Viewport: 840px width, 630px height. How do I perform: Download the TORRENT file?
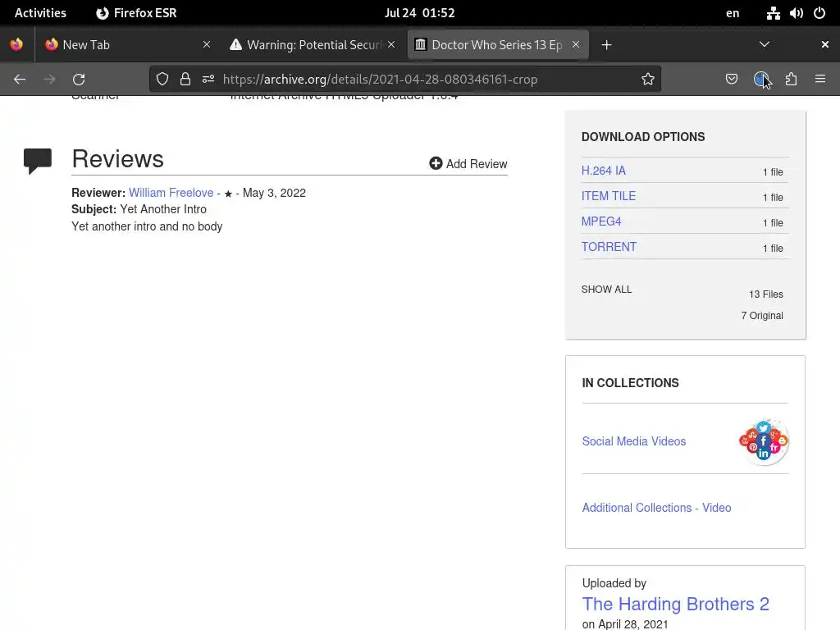609,247
